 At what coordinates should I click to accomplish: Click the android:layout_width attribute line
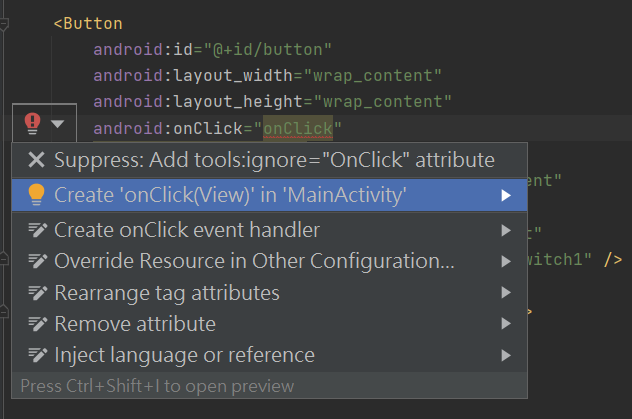point(268,76)
